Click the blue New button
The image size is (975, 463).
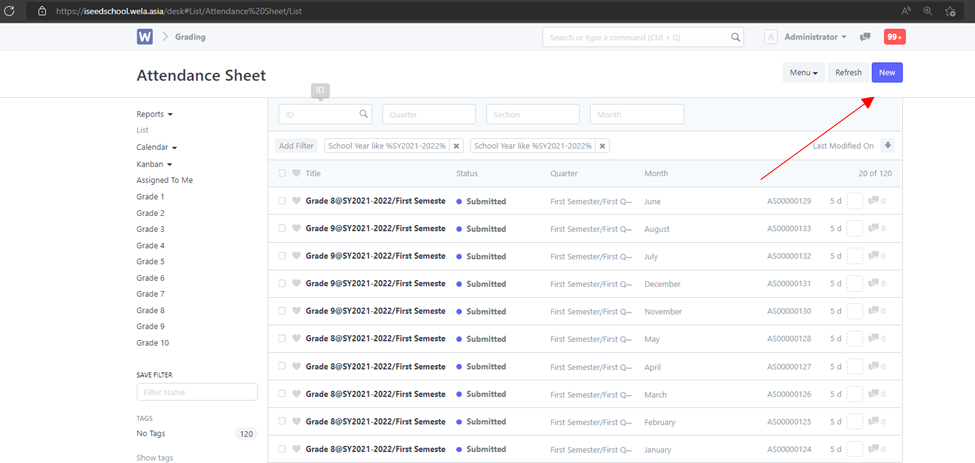point(886,73)
